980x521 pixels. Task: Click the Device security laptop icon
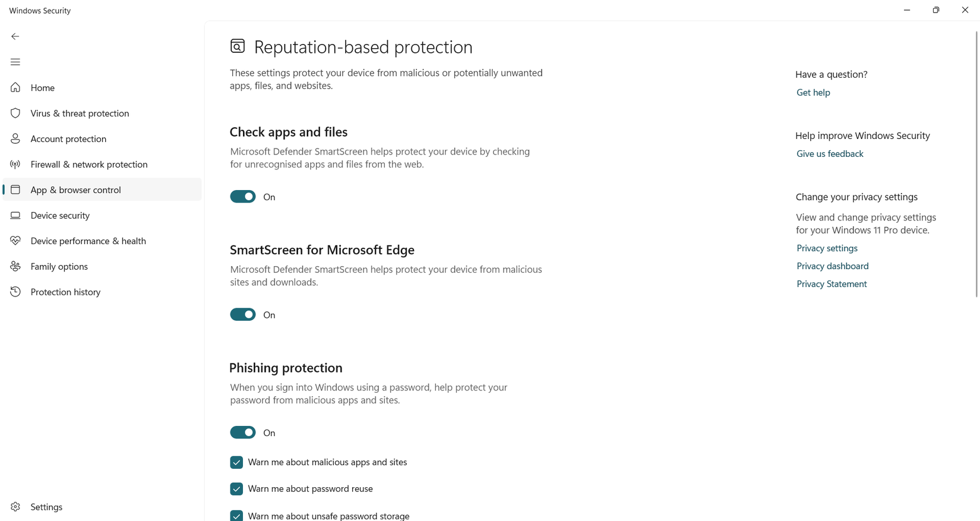[15, 216]
